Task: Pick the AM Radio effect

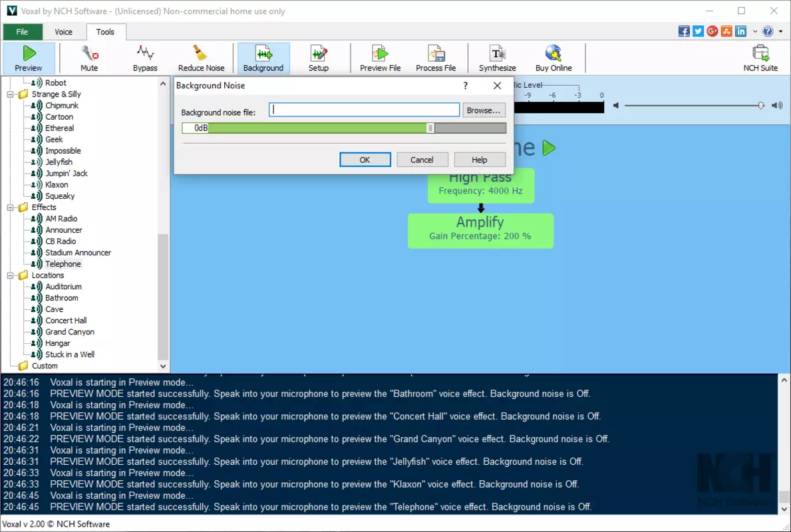Action: [x=62, y=218]
